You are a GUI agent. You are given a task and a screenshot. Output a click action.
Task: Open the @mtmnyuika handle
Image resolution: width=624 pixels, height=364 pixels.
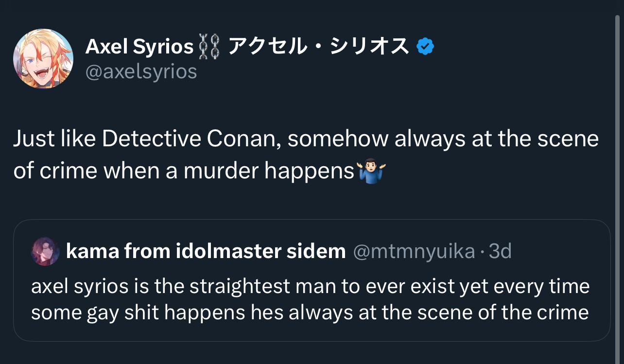(x=414, y=251)
